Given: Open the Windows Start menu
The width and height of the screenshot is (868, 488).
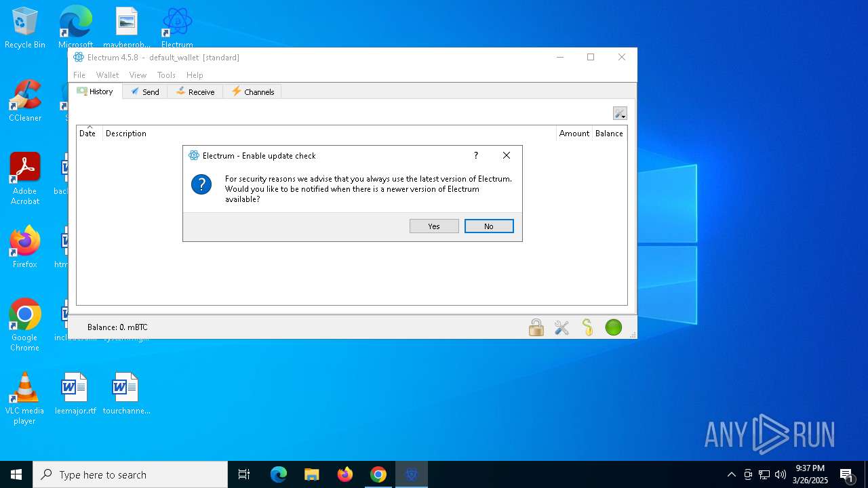Looking at the screenshot, I should click(16, 474).
